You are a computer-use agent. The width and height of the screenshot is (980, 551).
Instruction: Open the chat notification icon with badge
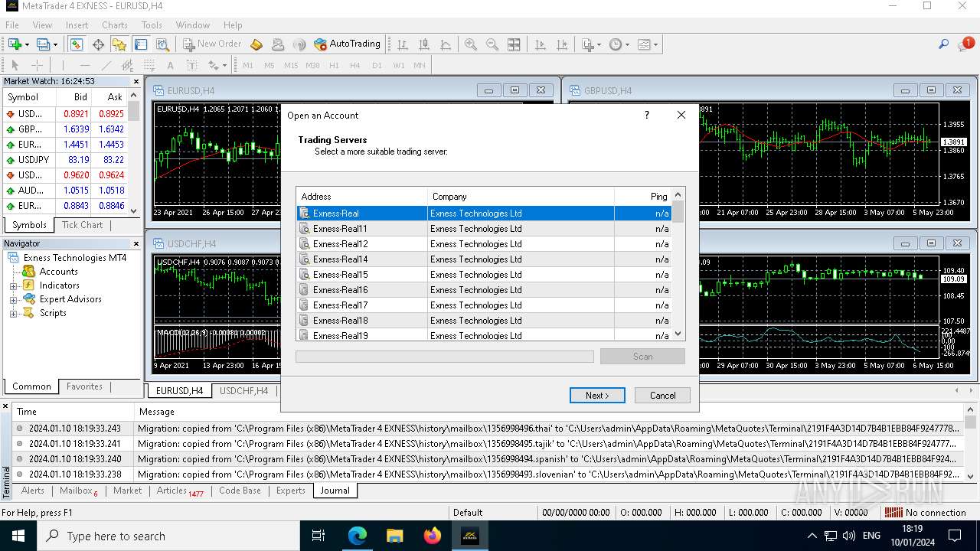965,44
